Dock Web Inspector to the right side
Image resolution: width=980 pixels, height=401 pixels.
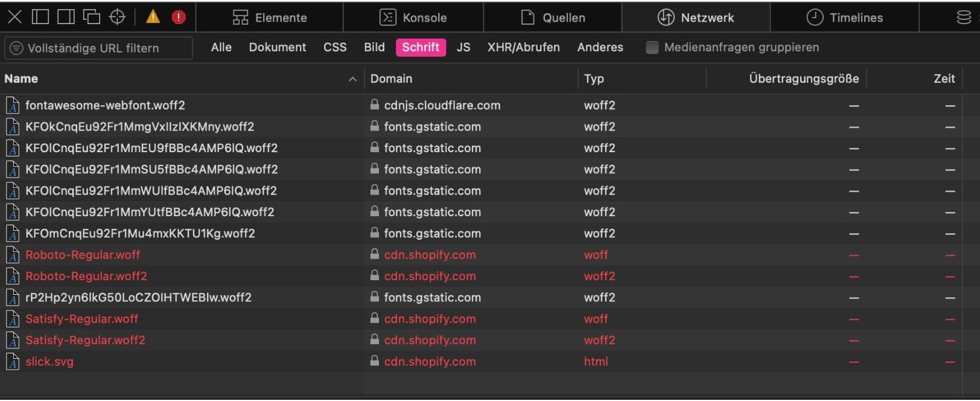tap(66, 17)
